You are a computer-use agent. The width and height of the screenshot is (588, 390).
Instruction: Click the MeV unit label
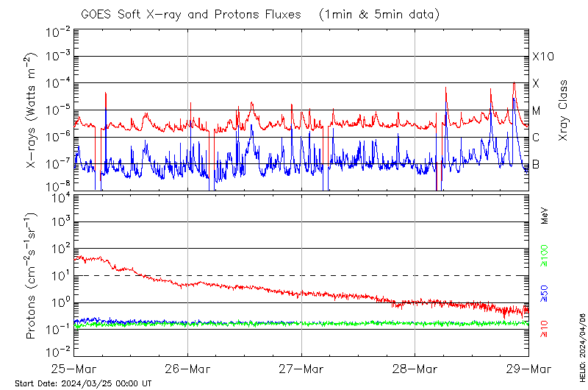point(545,216)
